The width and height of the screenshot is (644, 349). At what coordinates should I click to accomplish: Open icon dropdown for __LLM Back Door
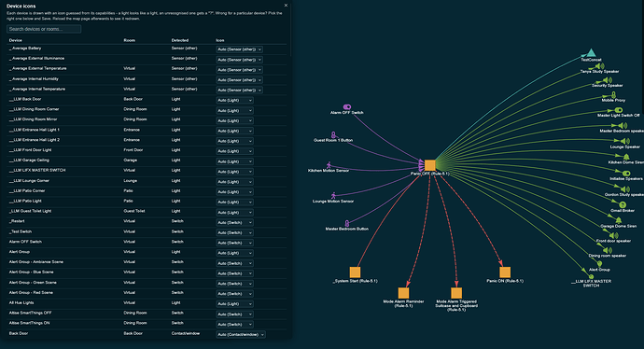[x=234, y=100]
